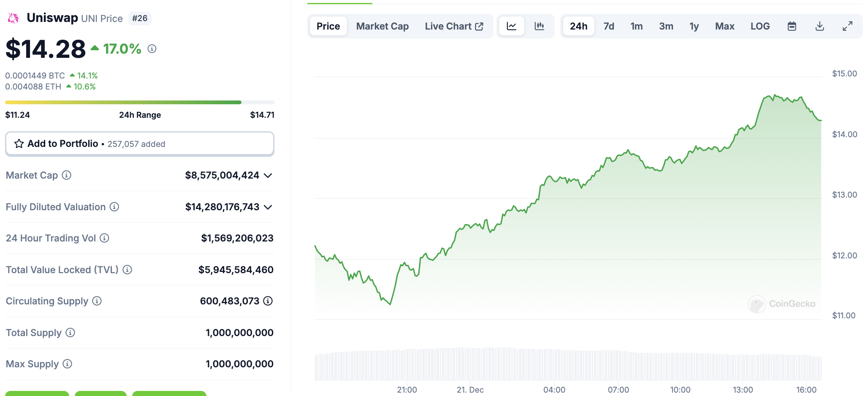Click the Total Value Locked info icon
868x396 pixels.
coord(127,270)
